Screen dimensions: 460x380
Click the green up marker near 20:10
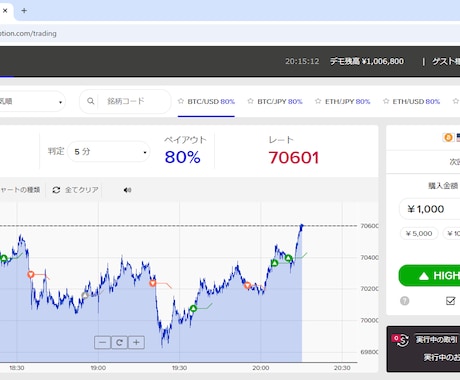(x=289, y=258)
